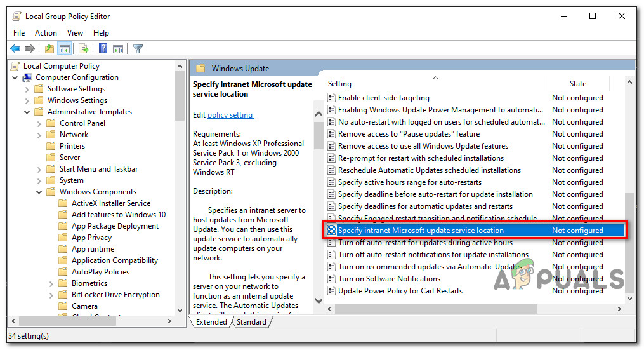Toggle the Show/Hide Action Pane icon
This screenshot has height=350, width=644.
coord(118,49)
